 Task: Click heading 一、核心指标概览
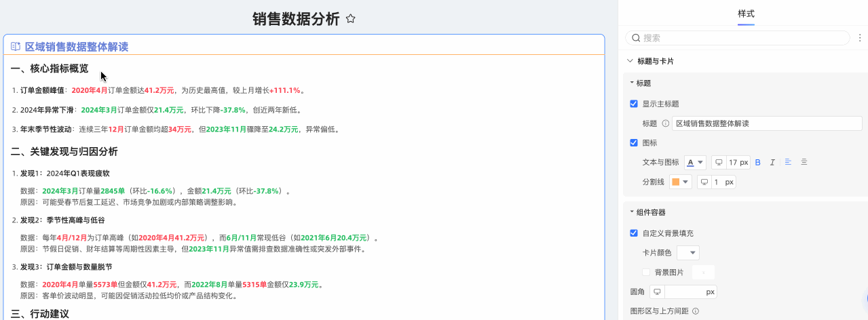pos(50,68)
